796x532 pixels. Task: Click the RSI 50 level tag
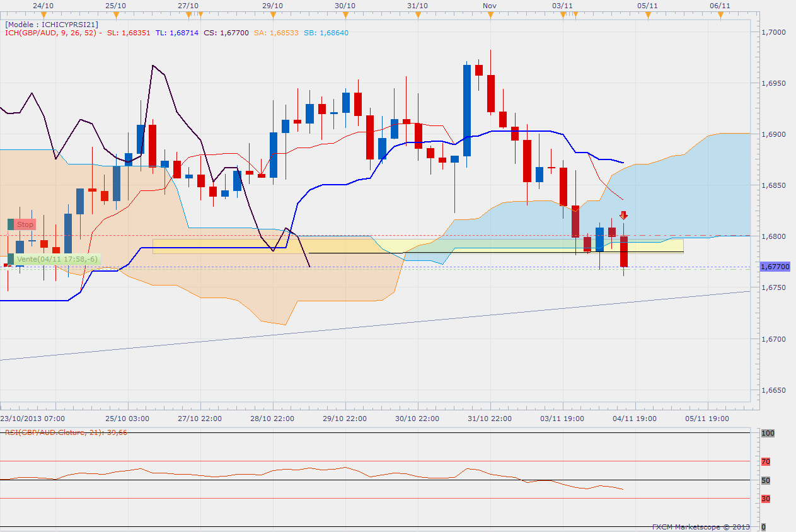(x=766, y=480)
